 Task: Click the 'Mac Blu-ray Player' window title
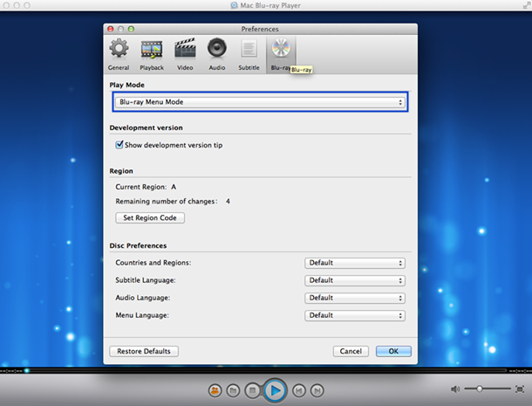tap(270, 5)
